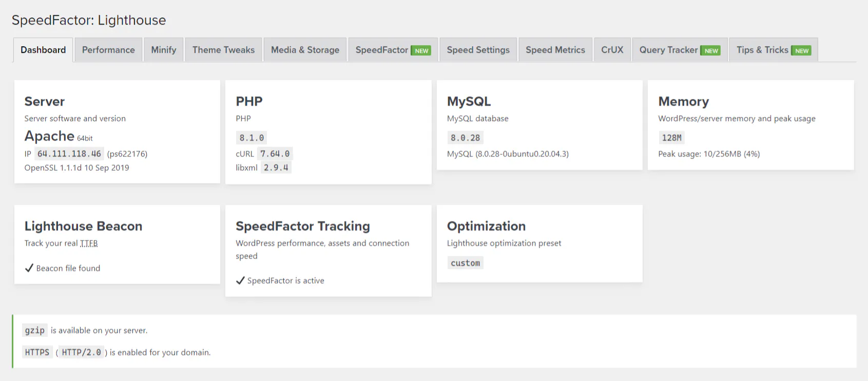Click NEW badge on SpeedFactor tab
This screenshot has height=381, width=868.
pyautogui.click(x=421, y=51)
